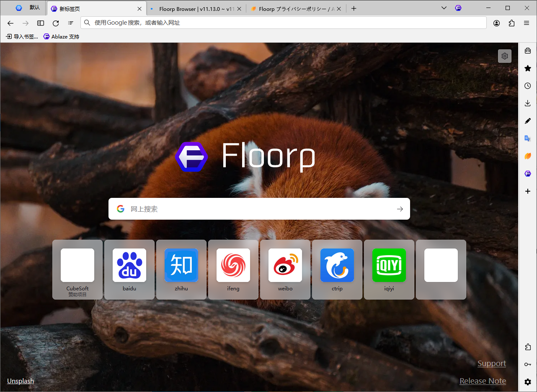Switch to the Floorp プライバシーポリシー tab
537x392 pixels.
pyautogui.click(x=296, y=9)
